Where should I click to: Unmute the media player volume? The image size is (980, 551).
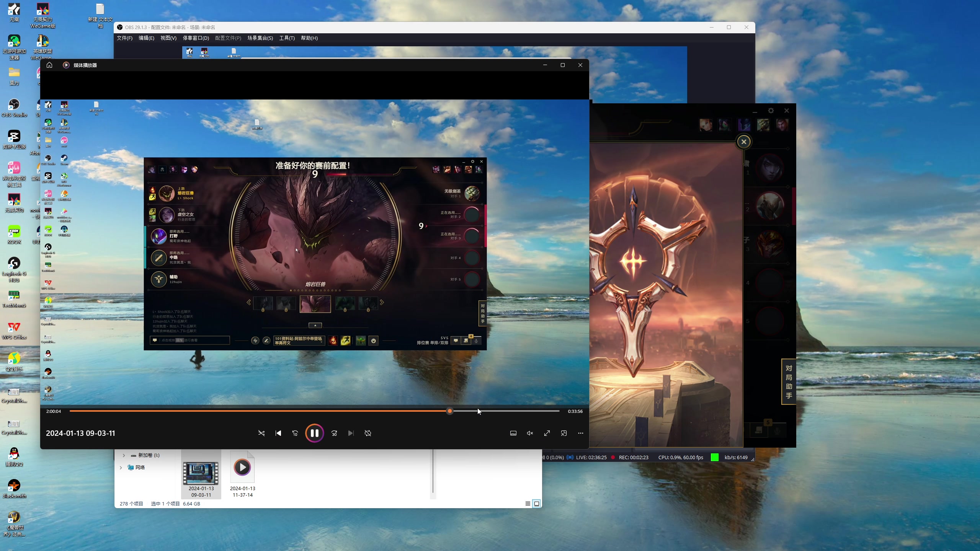[x=530, y=433]
